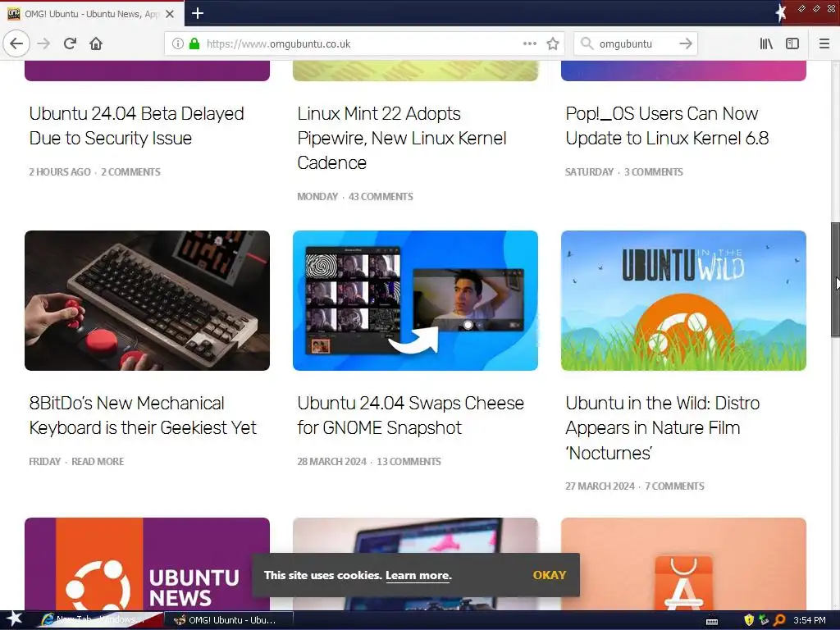Switch to OMG! Ubuntu taskbar button
840x630 pixels.
pos(228,620)
